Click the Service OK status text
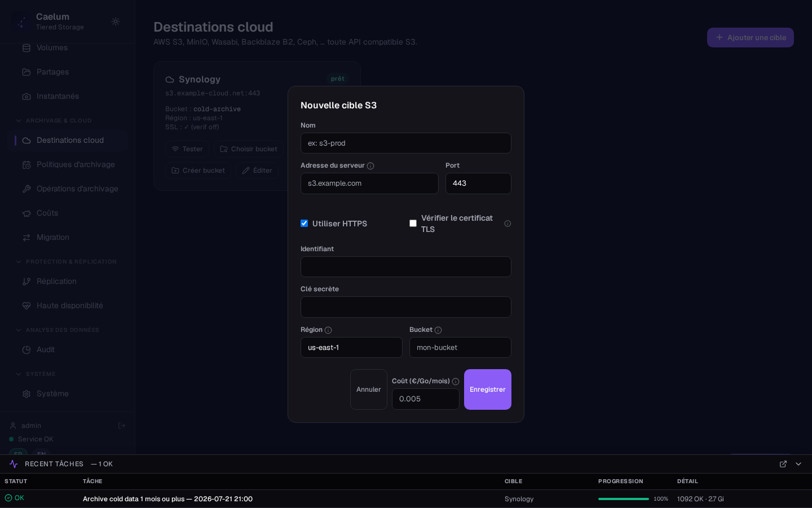This screenshot has height=508, width=812. (36, 439)
